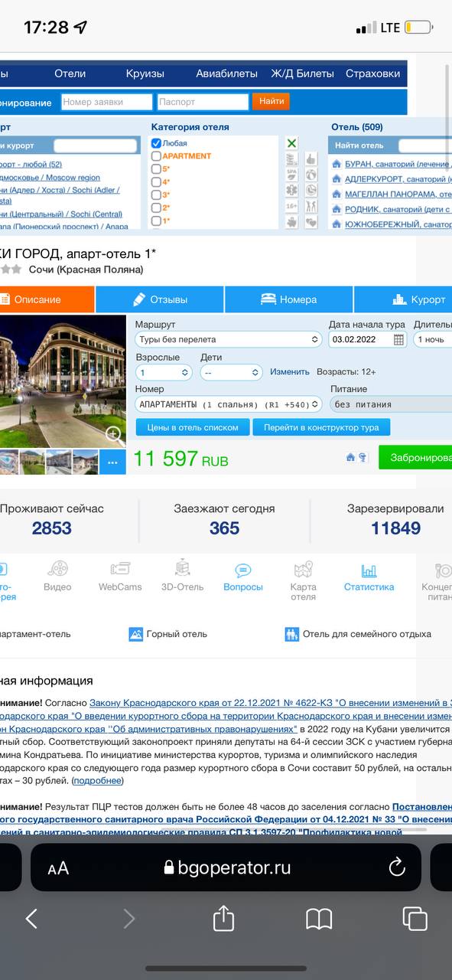
Task: Open the 3D-Отель icon
Action: [182, 568]
